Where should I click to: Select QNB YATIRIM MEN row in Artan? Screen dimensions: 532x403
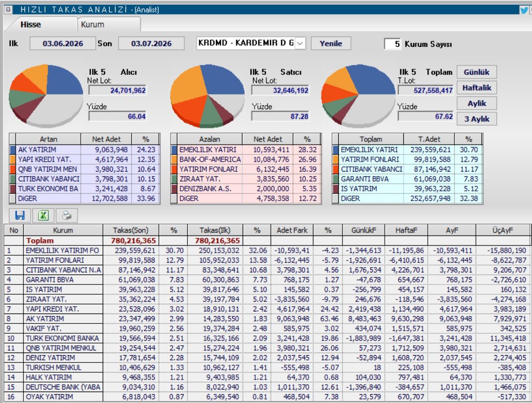[84, 169]
